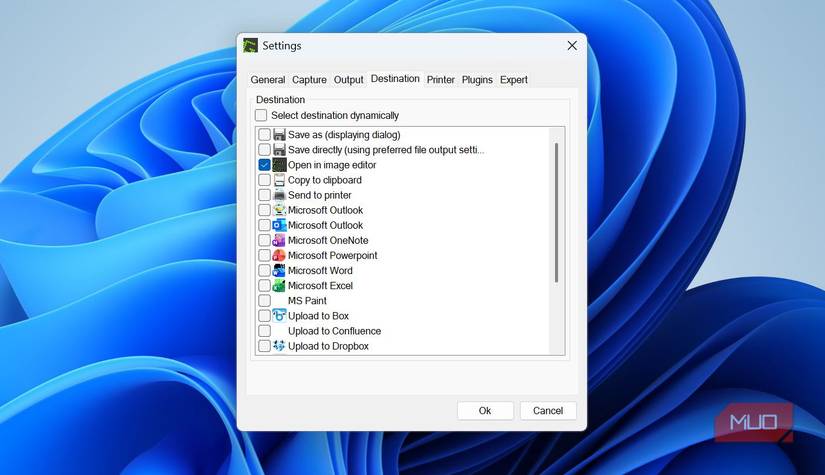825x475 pixels.
Task: Select the "Send to printer" label
Action: tap(319, 195)
